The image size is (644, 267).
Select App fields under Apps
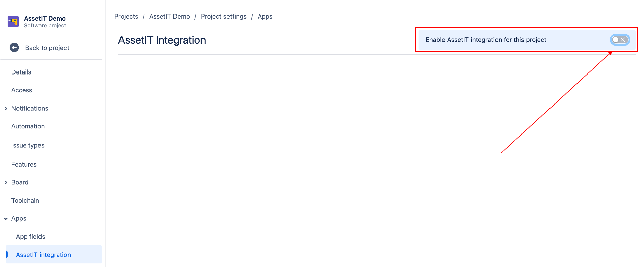[x=30, y=237]
